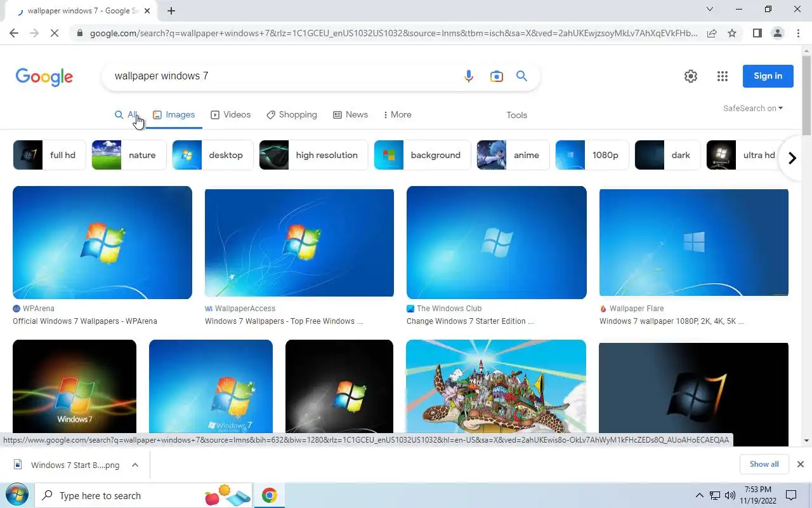Viewport: 812px width, 508px height.
Task: Filter by high resolution chip
Action: click(x=313, y=155)
